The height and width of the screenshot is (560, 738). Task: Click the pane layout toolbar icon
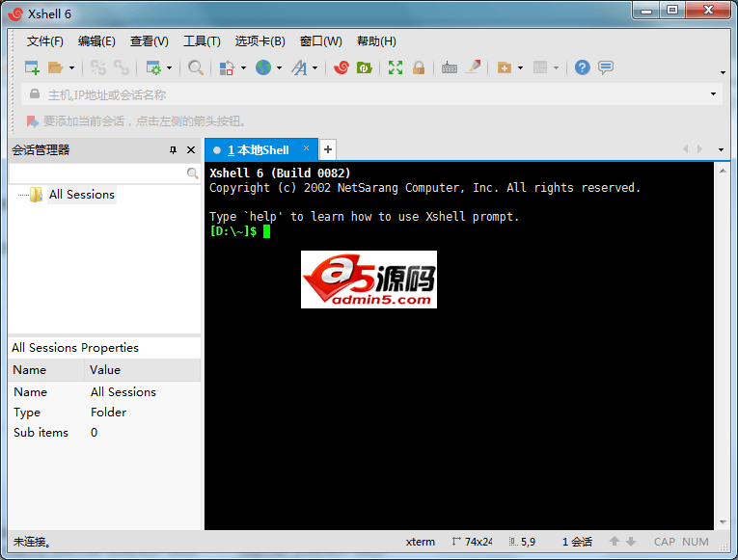coord(540,67)
